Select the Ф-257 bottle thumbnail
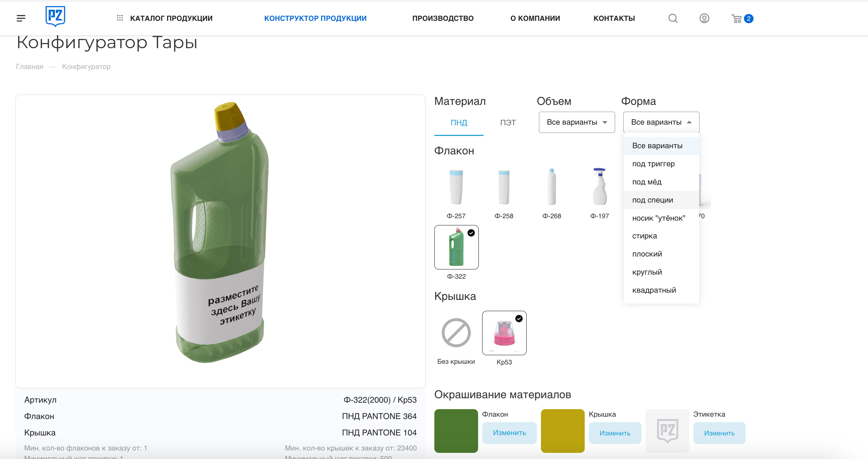 click(456, 187)
